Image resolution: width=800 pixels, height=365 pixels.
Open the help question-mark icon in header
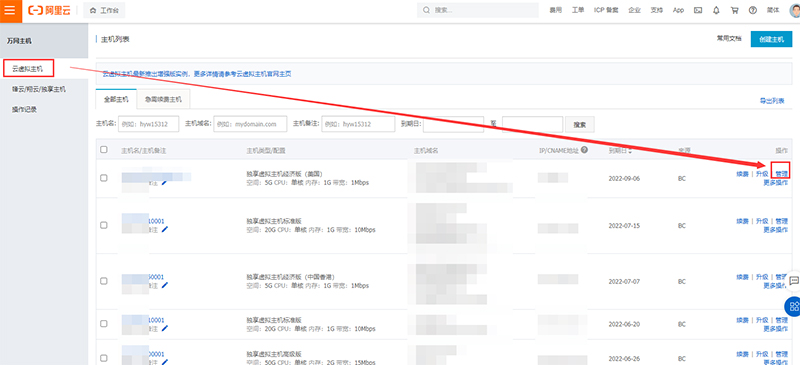753,10
